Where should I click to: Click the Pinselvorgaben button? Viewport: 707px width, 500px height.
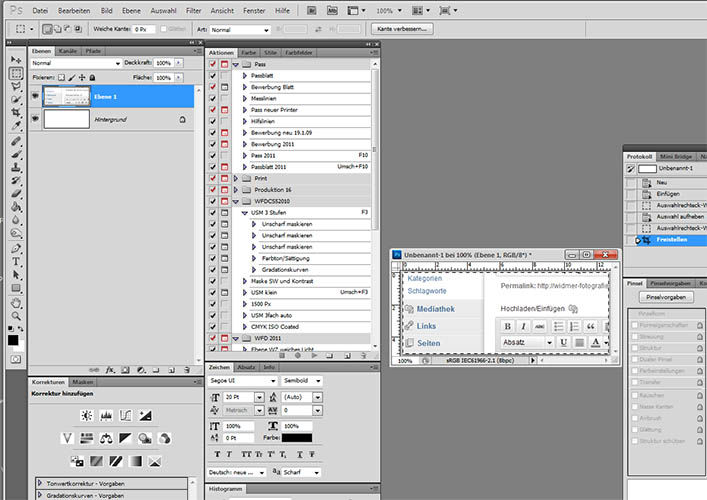point(665,297)
